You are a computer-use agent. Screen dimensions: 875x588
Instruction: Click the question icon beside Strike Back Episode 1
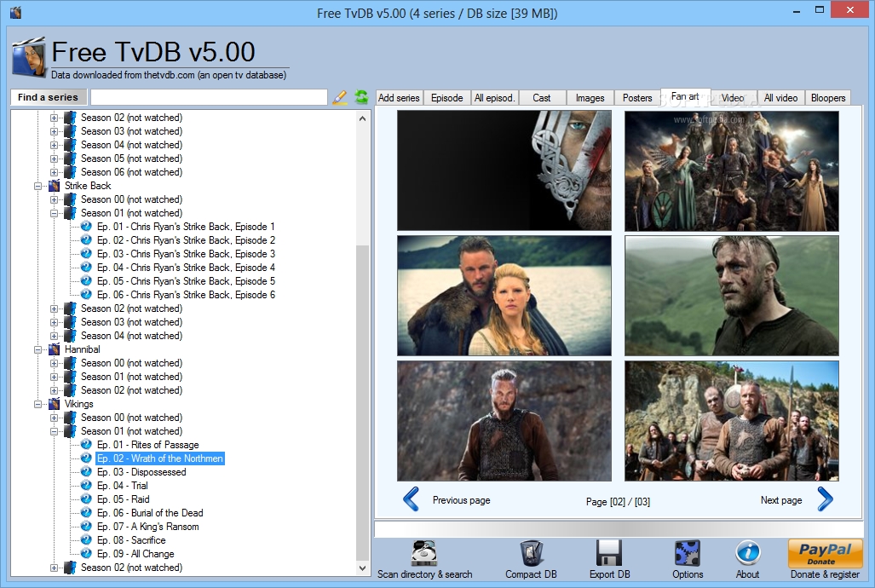click(x=86, y=226)
